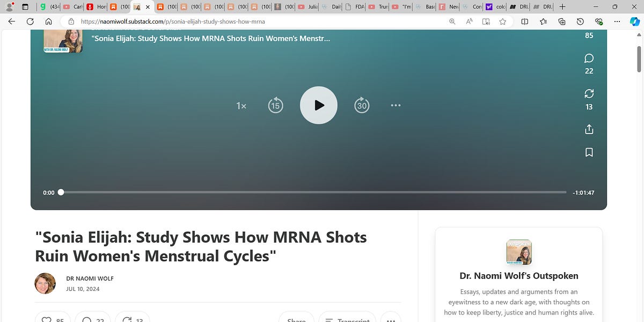Restack the post using the restack icon
Image resolution: width=644 pixels, height=322 pixels.
(x=589, y=93)
